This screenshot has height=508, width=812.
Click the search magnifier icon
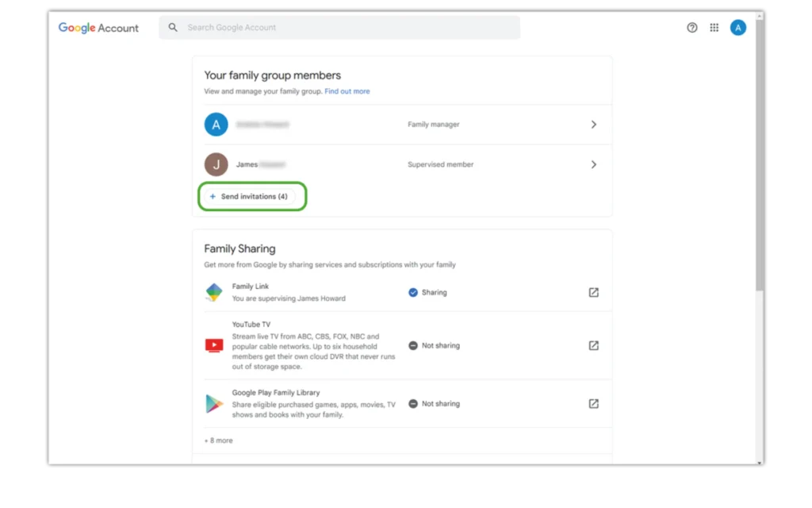(x=173, y=28)
